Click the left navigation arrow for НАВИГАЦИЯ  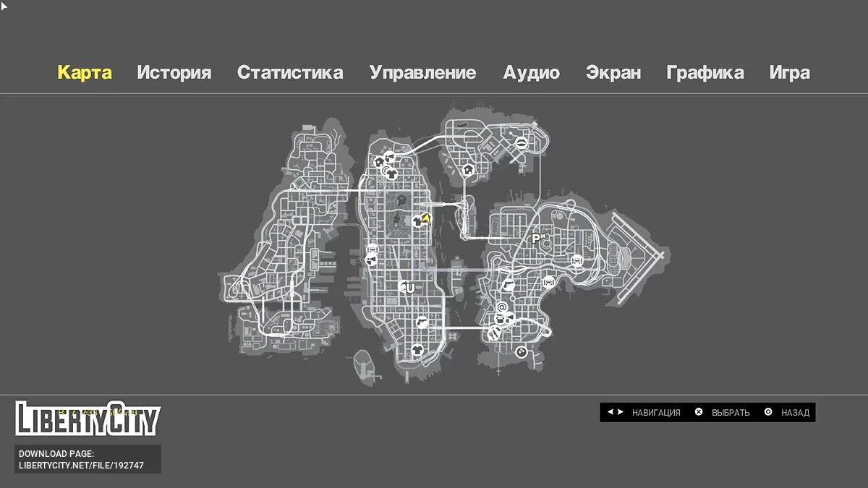(x=610, y=412)
